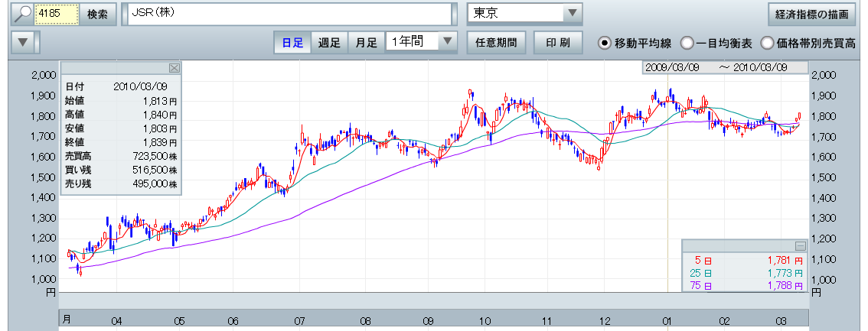This screenshot has height=331, width=868.
Task: Click the 任意期間 custom period button
Action: point(495,42)
